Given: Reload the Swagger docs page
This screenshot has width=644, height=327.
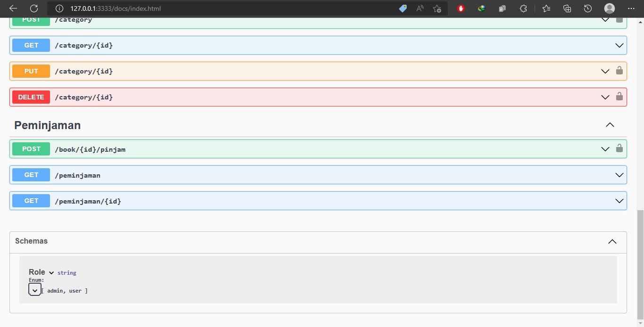Looking at the screenshot, I should (34, 8).
